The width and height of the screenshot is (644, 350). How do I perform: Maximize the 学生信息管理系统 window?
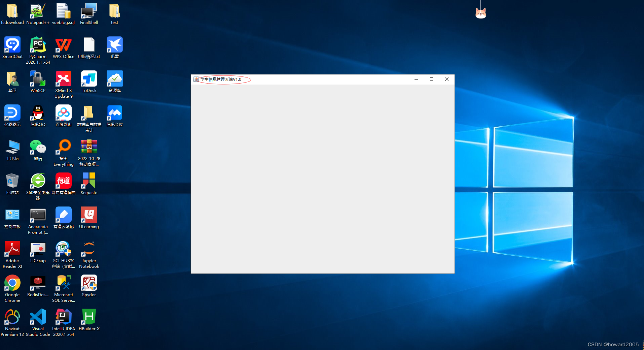(x=431, y=79)
